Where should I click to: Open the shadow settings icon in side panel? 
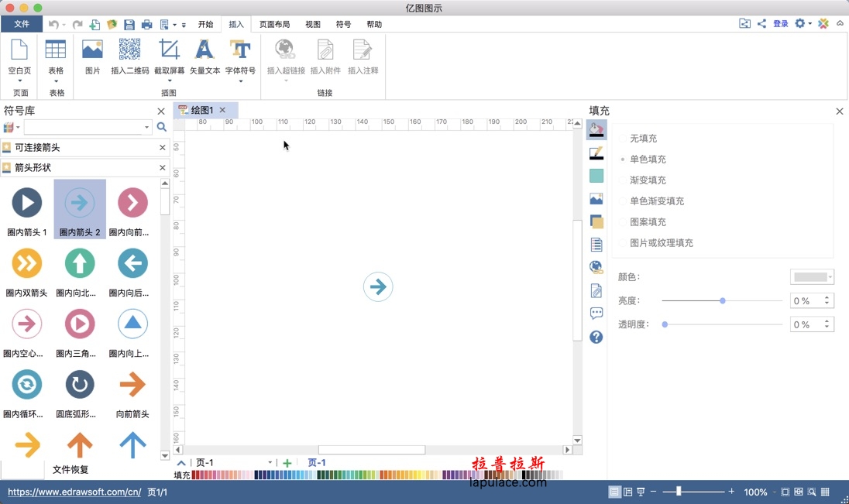tap(596, 222)
